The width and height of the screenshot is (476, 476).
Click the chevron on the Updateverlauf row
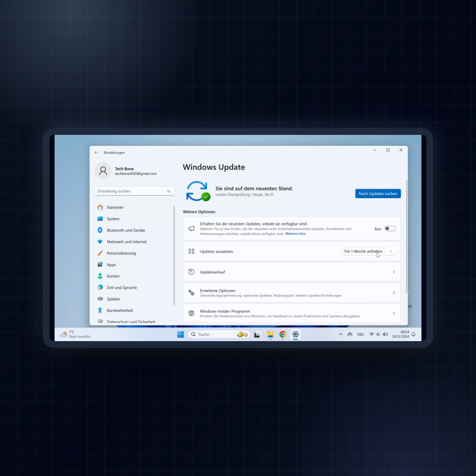393,272
